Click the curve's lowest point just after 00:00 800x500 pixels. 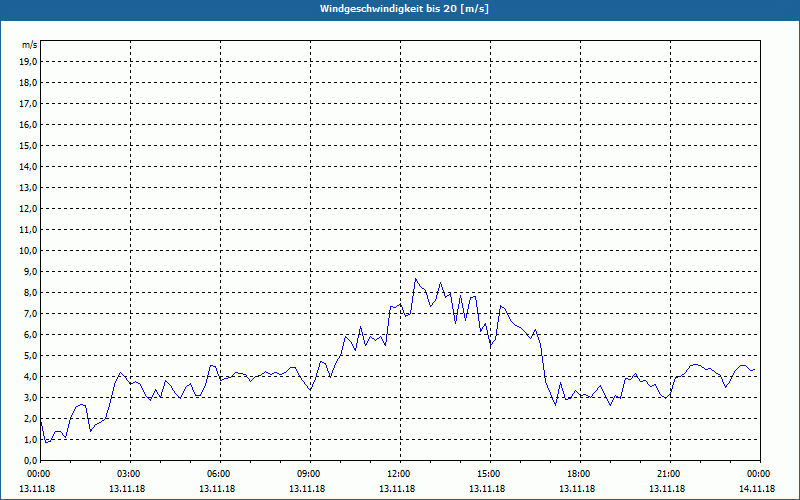pyautogui.click(x=46, y=442)
